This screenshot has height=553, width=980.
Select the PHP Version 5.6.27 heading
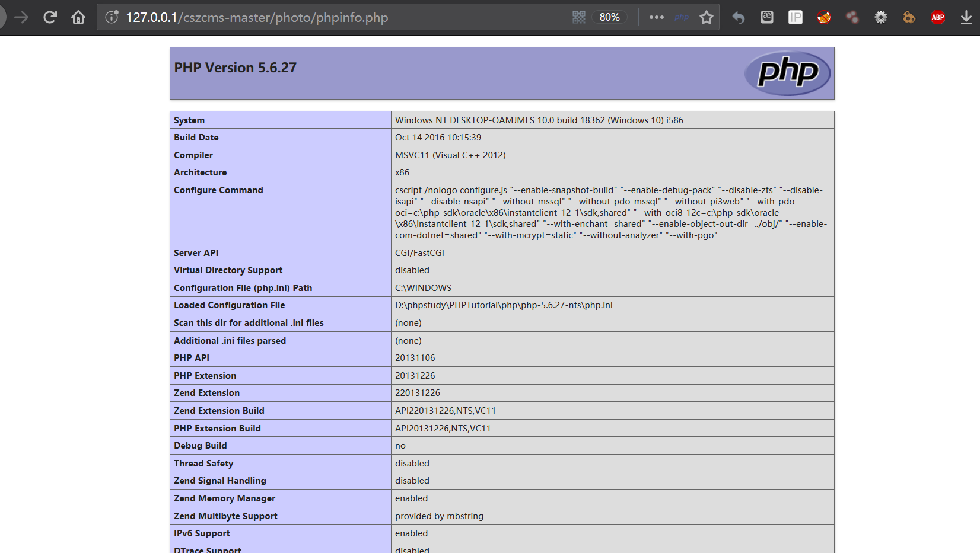[235, 68]
